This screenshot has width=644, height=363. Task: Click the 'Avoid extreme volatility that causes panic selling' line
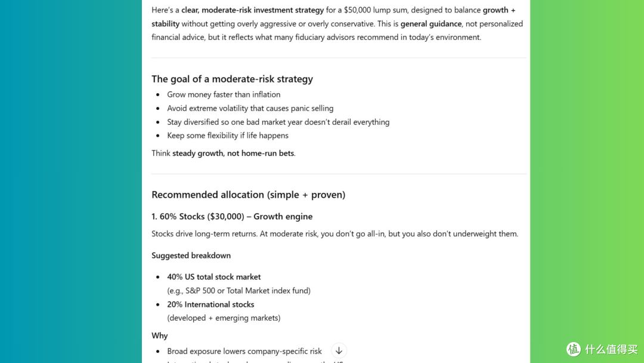pos(250,109)
